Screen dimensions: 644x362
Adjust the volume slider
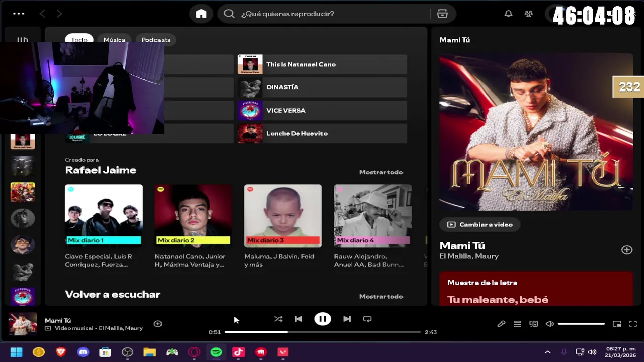coord(581,324)
